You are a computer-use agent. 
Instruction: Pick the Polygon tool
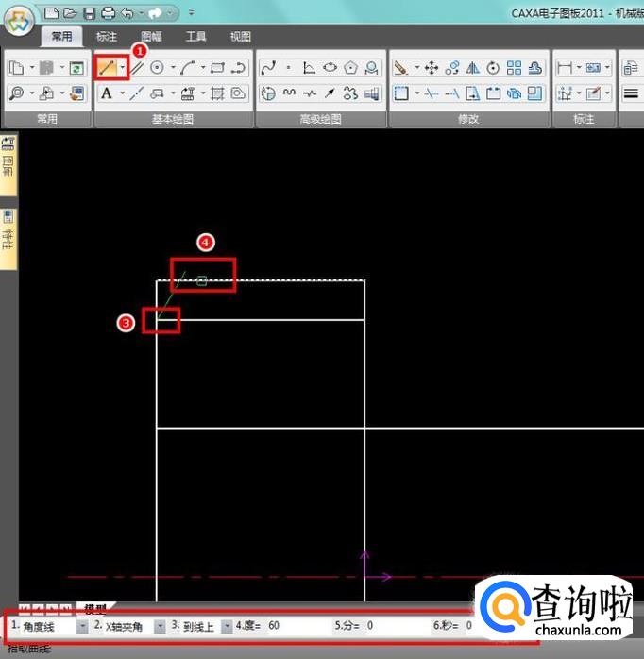(350, 68)
